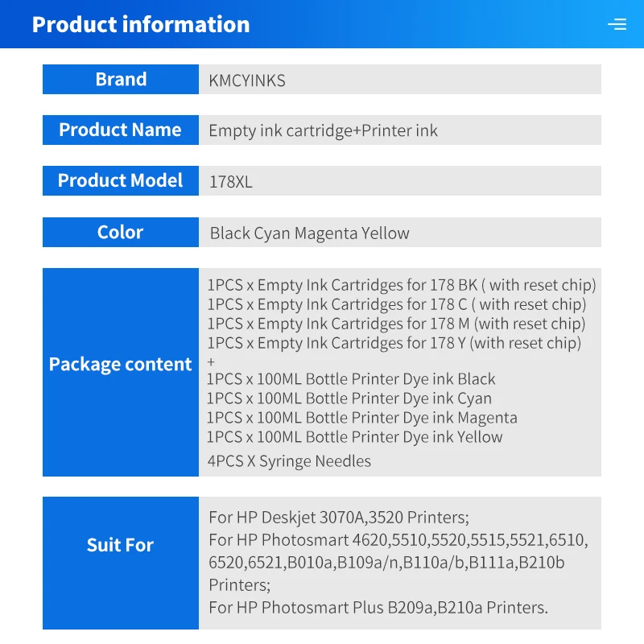This screenshot has height=644, width=644.
Task: Select the Package content label cell
Action: (121, 364)
